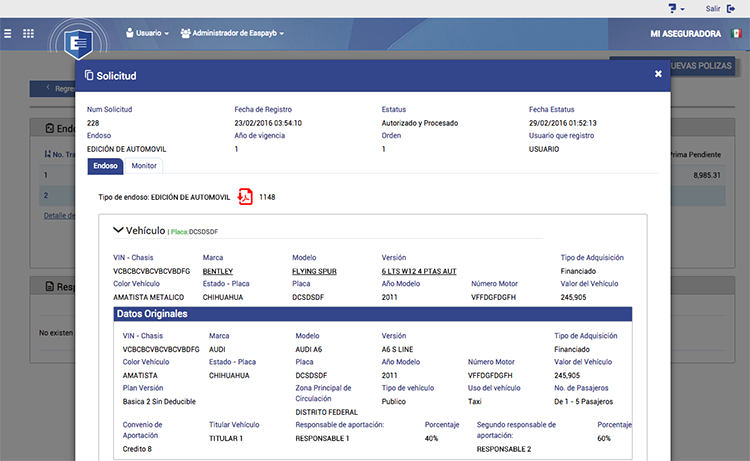Click the Resp panel document icon in background
The width and height of the screenshot is (750, 461).
[50, 286]
